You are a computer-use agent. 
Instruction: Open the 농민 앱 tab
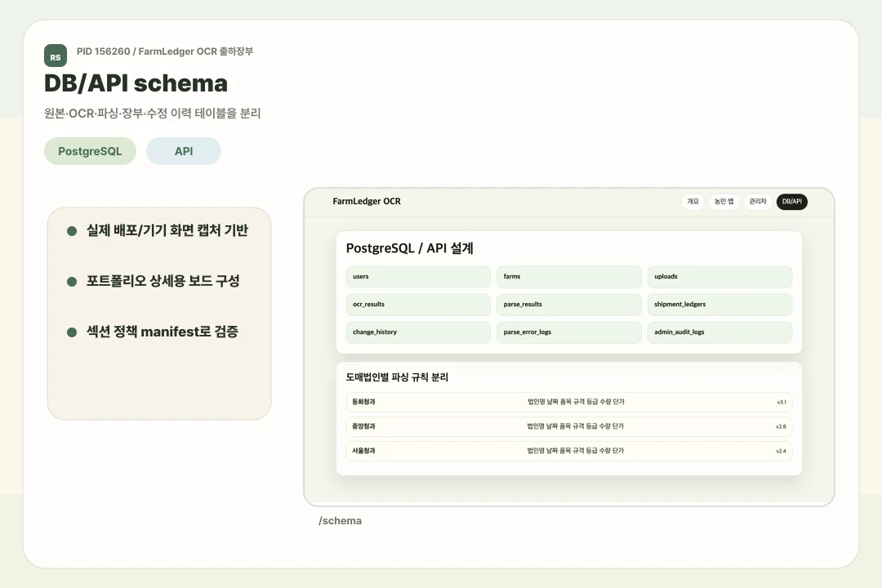click(724, 202)
